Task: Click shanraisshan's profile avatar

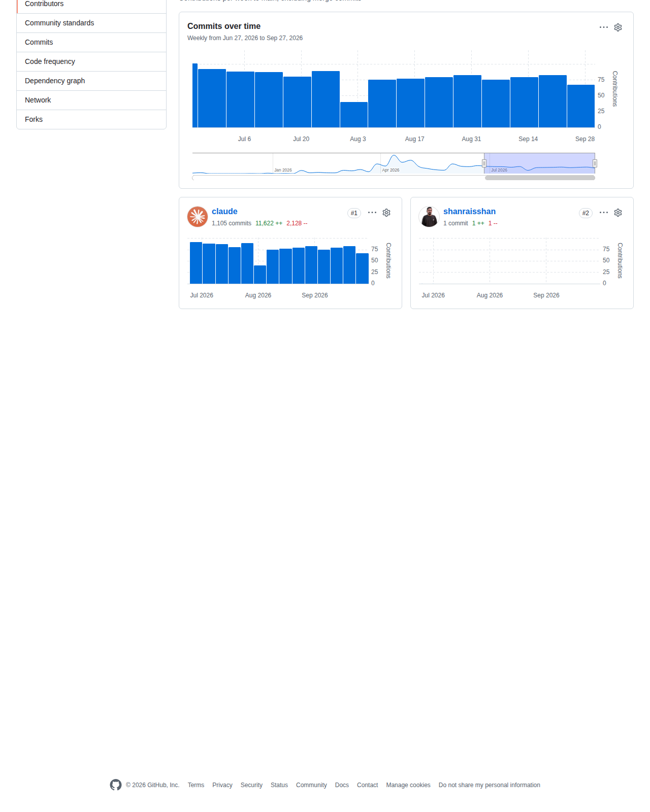Action: (x=429, y=217)
